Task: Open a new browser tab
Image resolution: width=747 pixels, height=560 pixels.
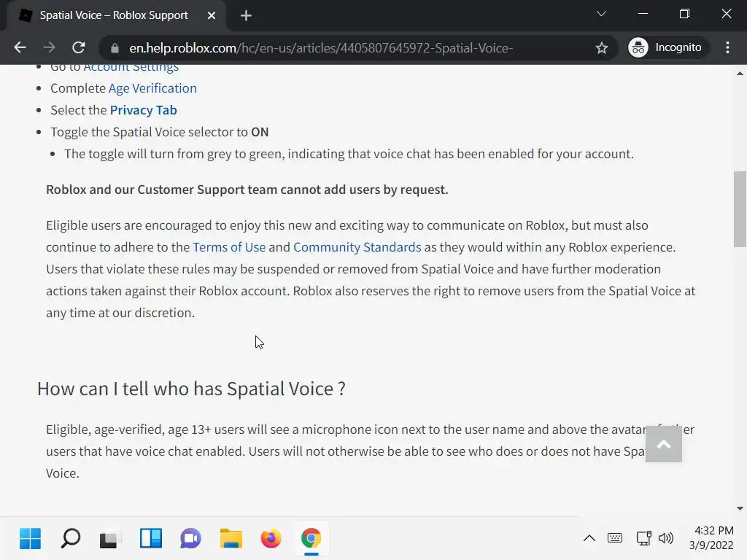Action: 246,15
